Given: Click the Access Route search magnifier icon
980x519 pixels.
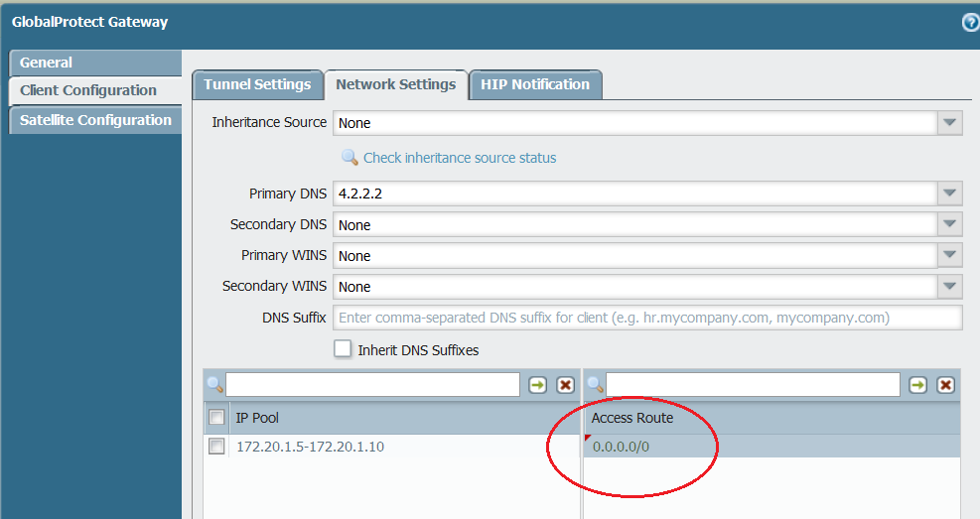Looking at the screenshot, I should 596,385.
